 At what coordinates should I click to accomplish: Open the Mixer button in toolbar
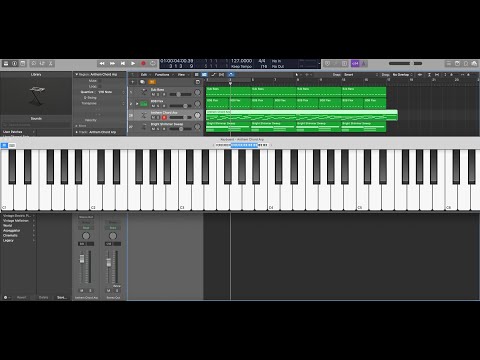click(42, 63)
